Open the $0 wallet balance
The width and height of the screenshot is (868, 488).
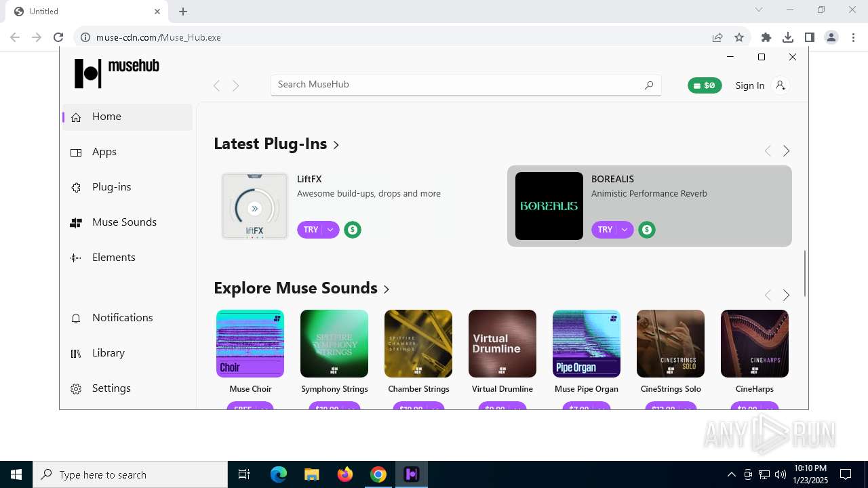(x=705, y=85)
